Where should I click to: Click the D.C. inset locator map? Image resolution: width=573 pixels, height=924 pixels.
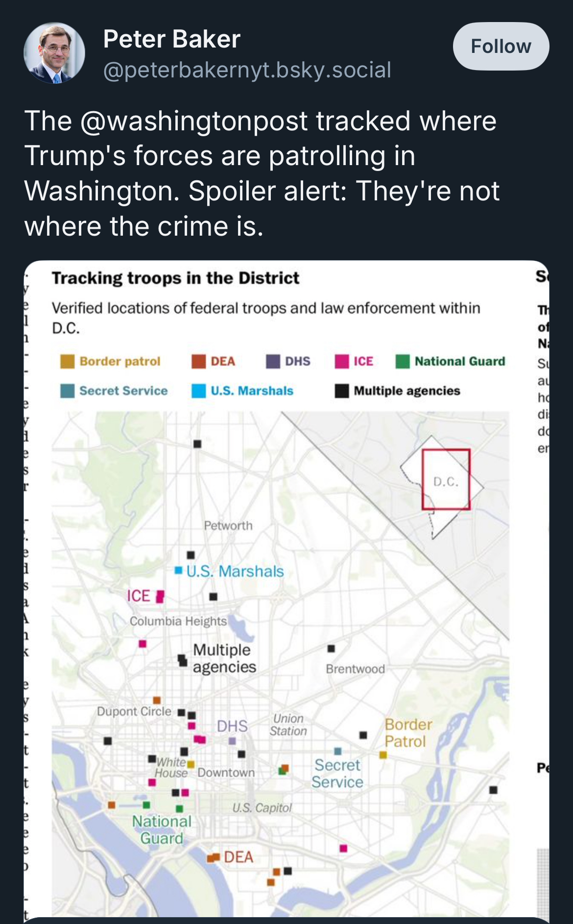coord(442,486)
